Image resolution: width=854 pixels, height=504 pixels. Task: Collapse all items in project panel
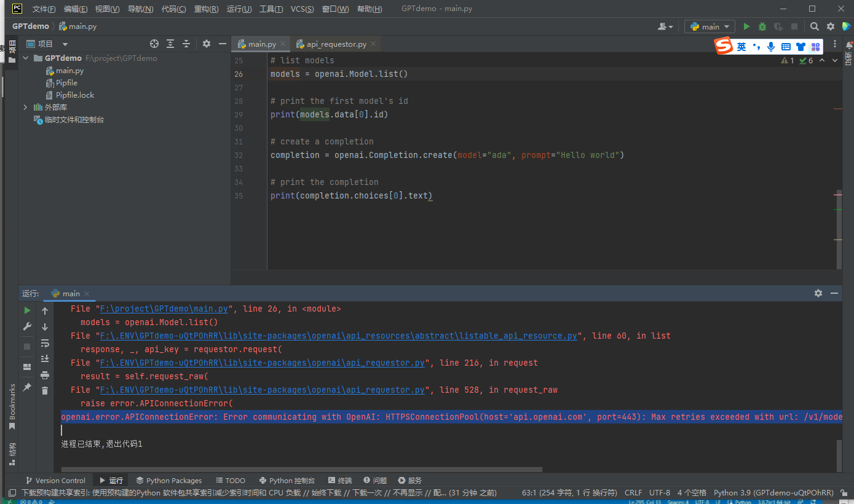[x=186, y=44]
